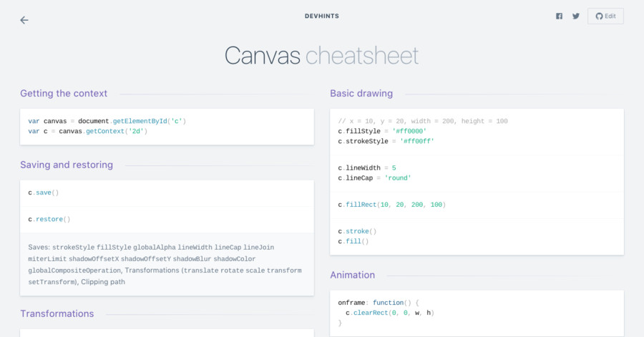Click the c.clearRect(0, 0, w, h) line
644x337 pixels.
[390, 313]
